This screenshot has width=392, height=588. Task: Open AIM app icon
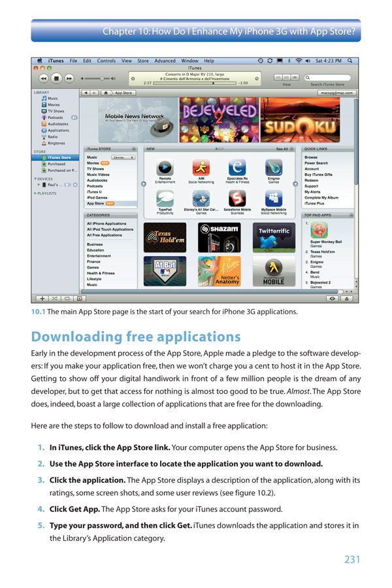click(x=201, y=167)
